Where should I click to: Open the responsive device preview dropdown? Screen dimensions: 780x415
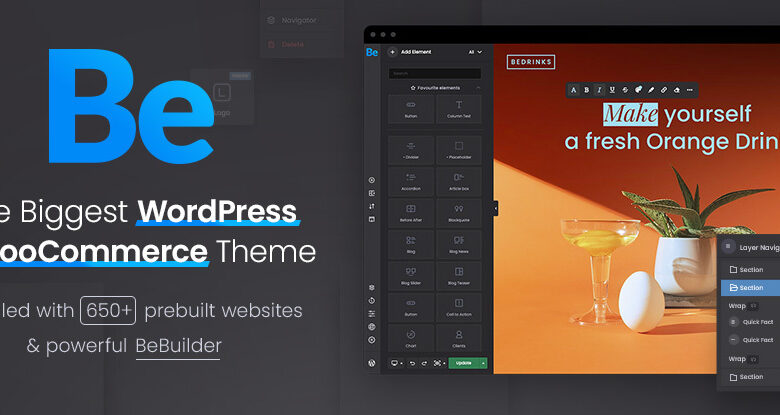coord(396,363)
